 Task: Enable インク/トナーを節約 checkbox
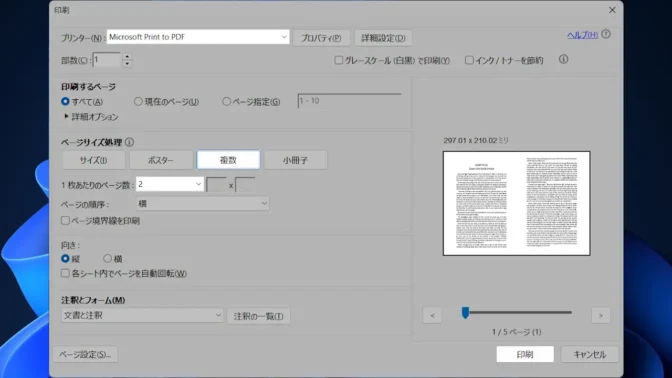coord(469,60)
